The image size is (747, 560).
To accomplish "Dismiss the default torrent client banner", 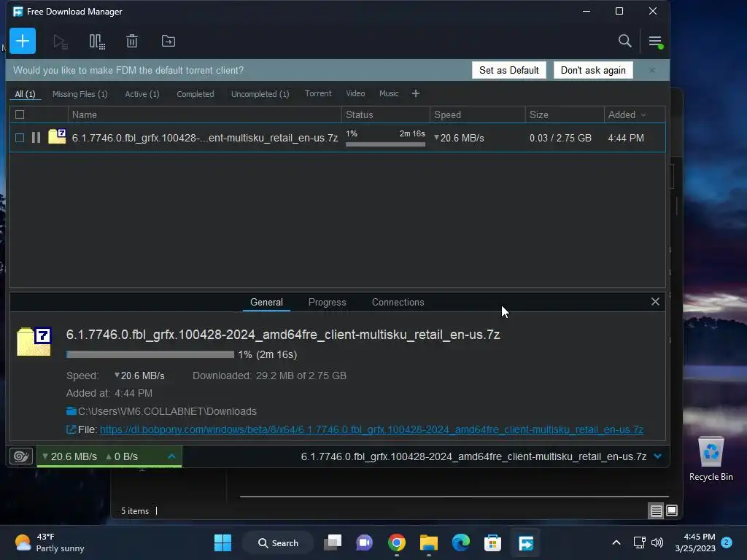I will coord(652,70).
